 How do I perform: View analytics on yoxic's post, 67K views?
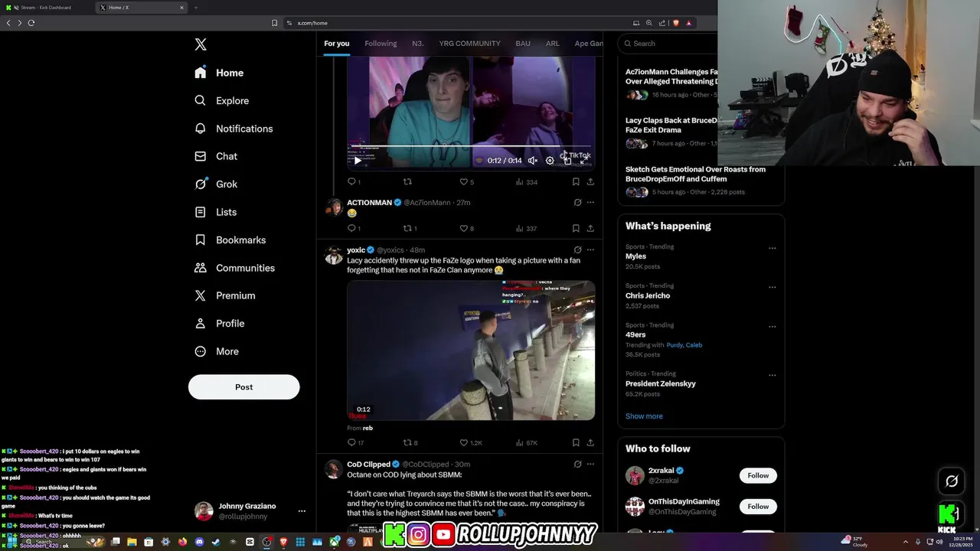527,442
